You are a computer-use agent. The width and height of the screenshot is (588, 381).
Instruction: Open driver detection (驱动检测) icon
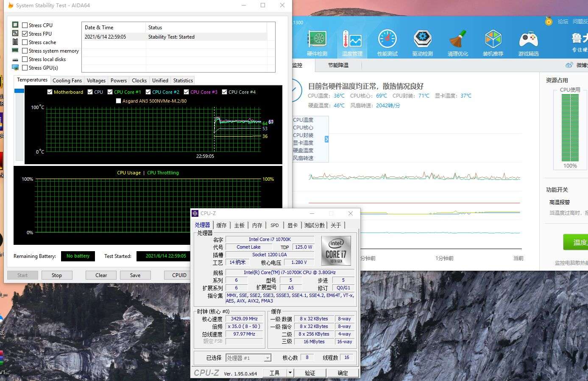tap(423, 43)
